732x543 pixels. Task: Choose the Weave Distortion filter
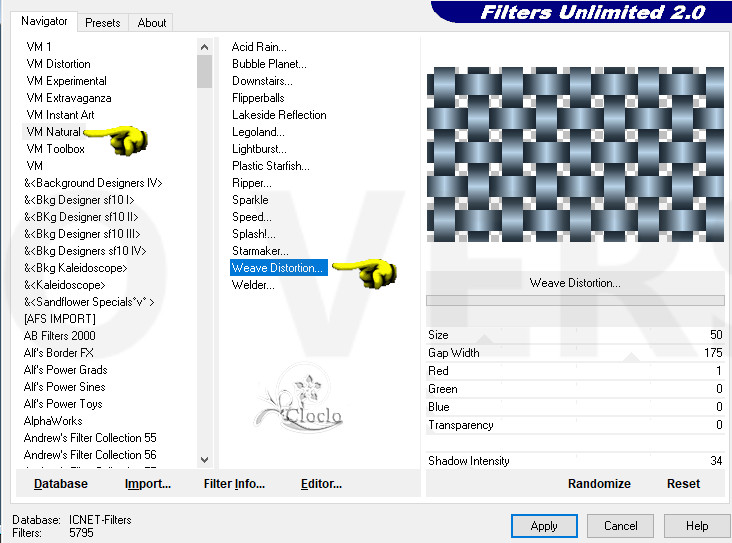click(x=277, y=268)
